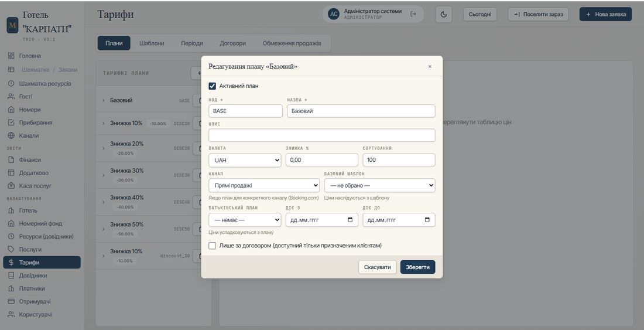The width and height of the screenshot is (644, 330).
Task: Open Шахматка ресурсів clock icon in sidebar
Action: point(12,83)
